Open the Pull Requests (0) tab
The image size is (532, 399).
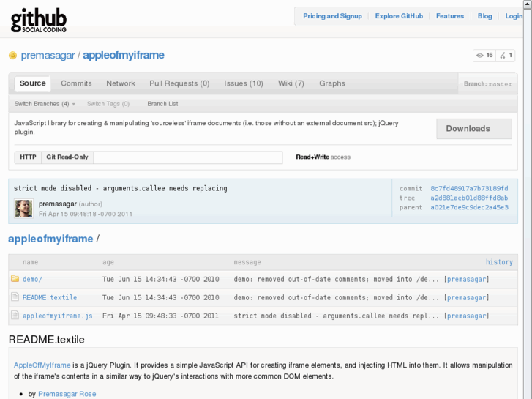179,83
